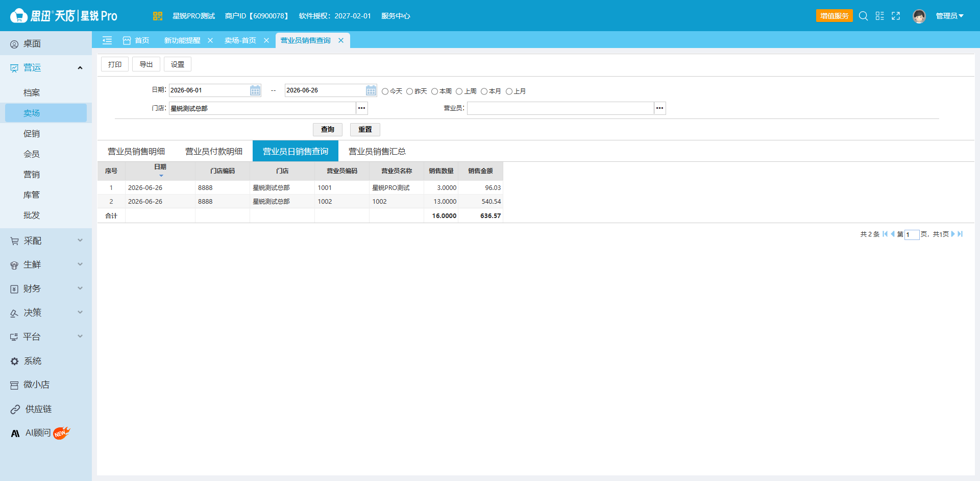This screenshot has width=980, height=481.
Task: Collapse sidebar with hamburger menu icon
Action: pos(107,40)
